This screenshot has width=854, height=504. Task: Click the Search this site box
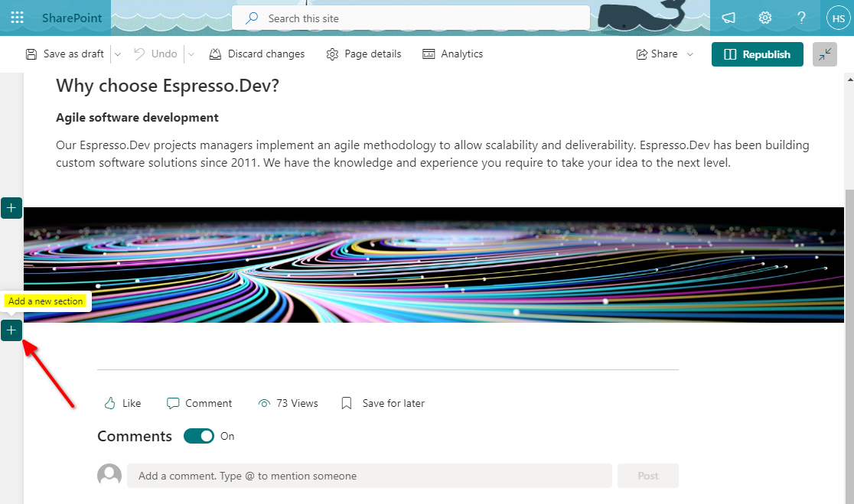tap(411, 18)
